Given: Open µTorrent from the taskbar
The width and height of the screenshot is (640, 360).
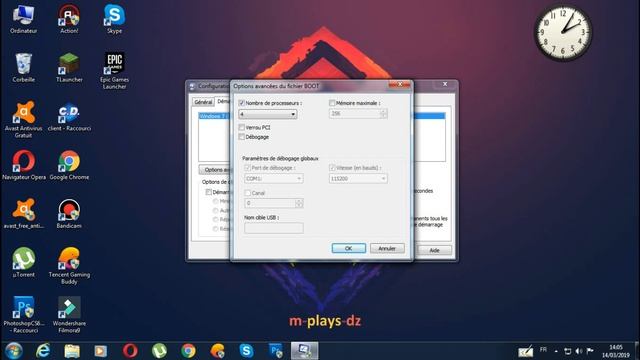Looking at the screenshot, I should (159, 351).
